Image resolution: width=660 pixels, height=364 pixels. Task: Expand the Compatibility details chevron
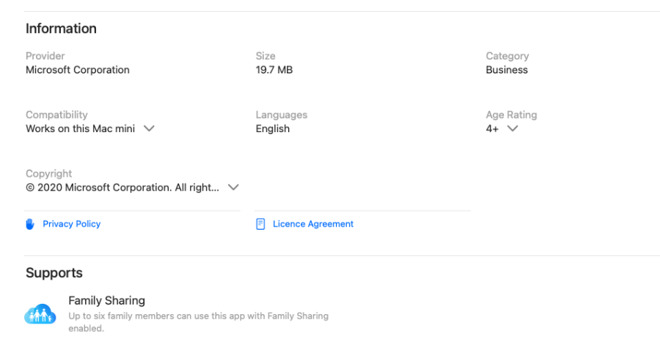149,128
